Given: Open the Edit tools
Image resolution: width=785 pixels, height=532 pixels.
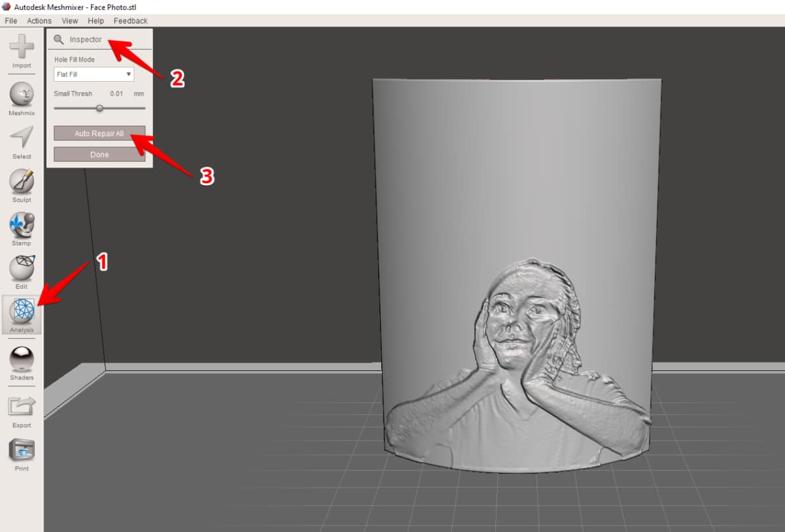Looking at the screenshot, I should (22, 271).
